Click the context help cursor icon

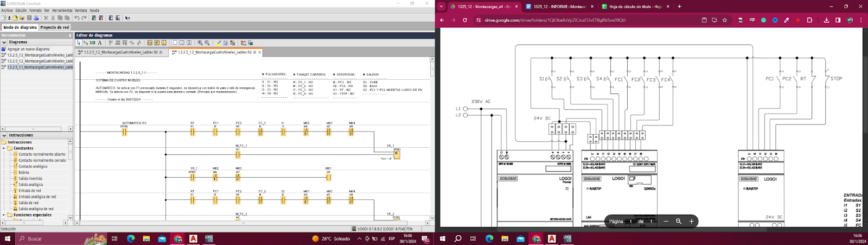pos(127,18)
